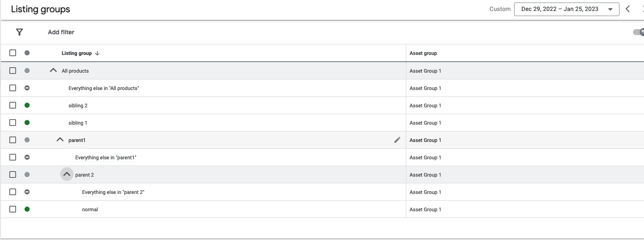This screenshot has height=240, width=644.
Task: Collapse the All products listing group
Action: click(x=53, y=71)
